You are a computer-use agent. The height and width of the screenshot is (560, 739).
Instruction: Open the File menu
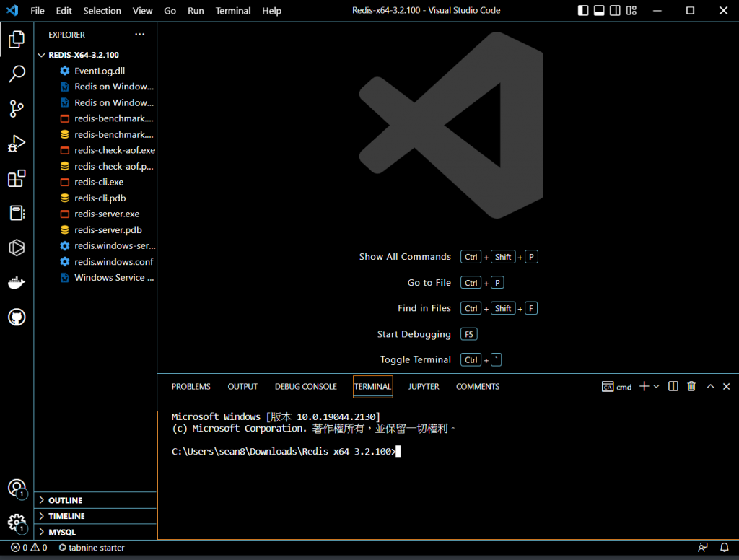coord(38,10)
